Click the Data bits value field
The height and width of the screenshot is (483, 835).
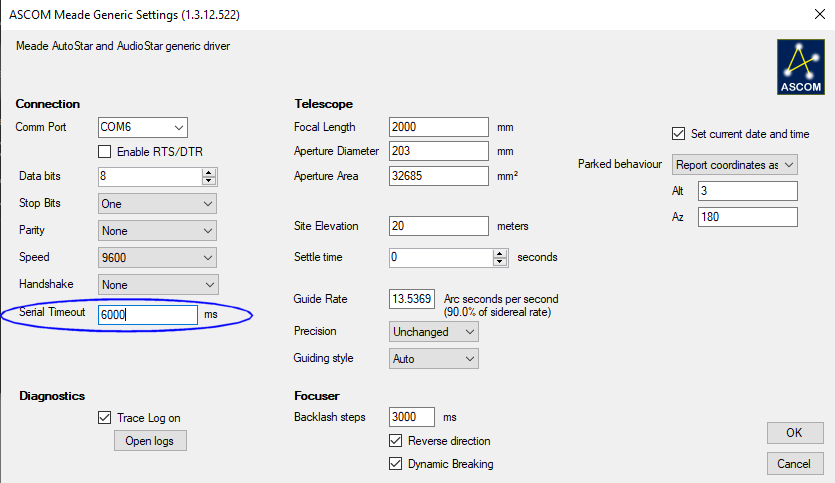click(x=150, y=177)
